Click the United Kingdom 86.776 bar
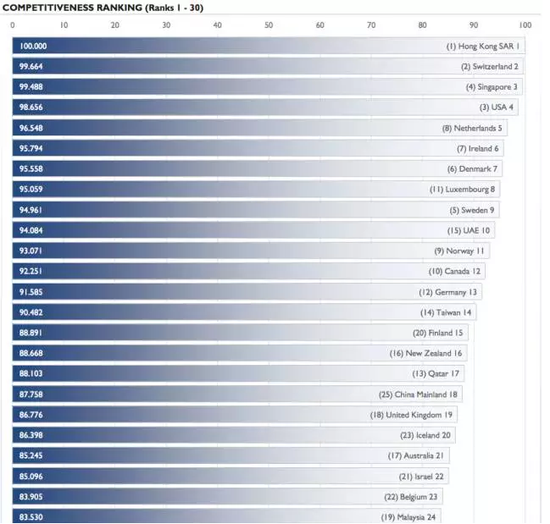 point(235,415)
